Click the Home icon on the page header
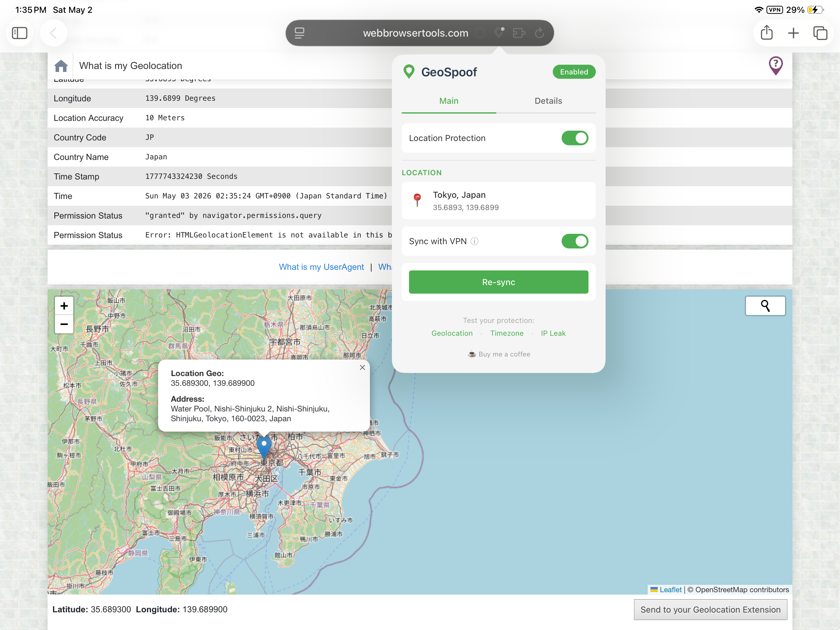This screenshot has height=630, width=840. (x=61, y=66)
